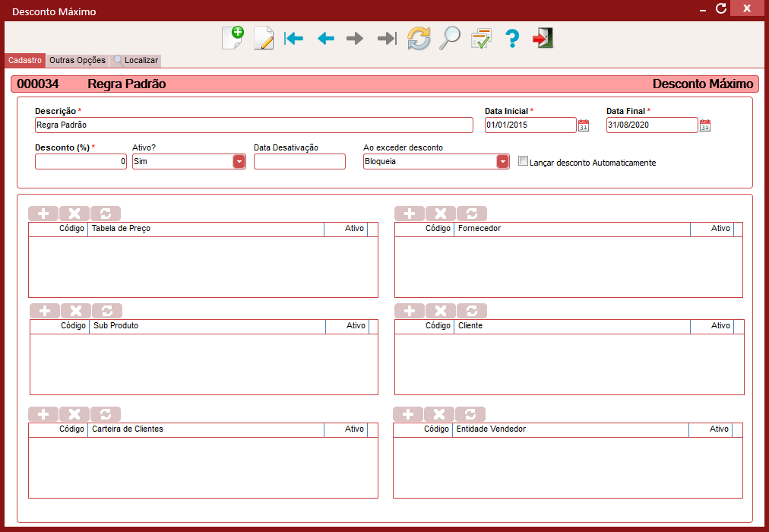Add a row to the Carteira de Clientes grid
The image size is (769, 532).
point(43,414)
